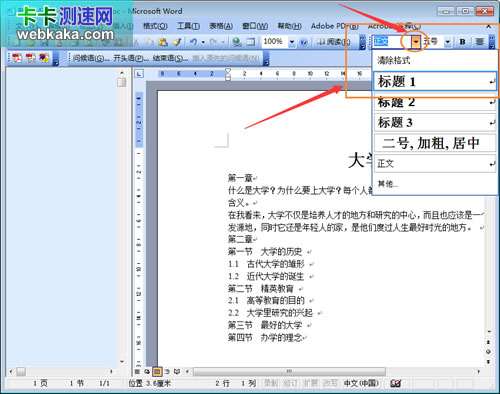Toggle 改写 overtype mode in status bar
The height and width of the screenshot is (394, 500).
(x=330, y=384)
